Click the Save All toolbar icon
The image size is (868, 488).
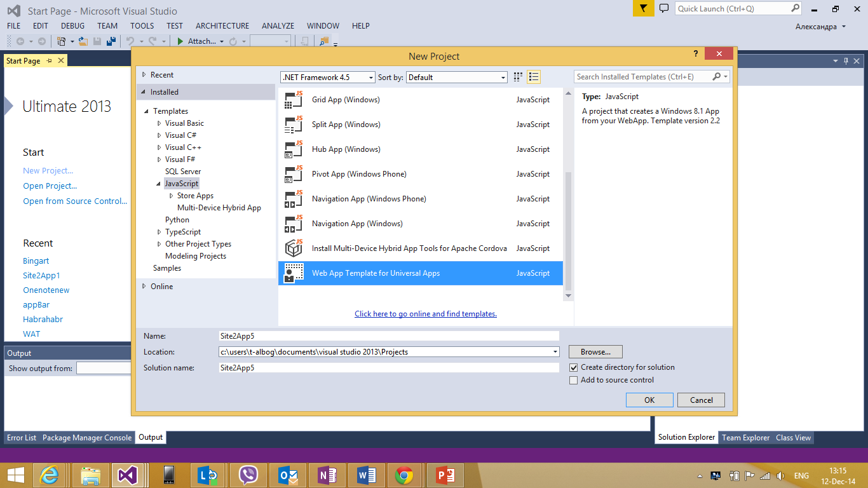point(111,41)
